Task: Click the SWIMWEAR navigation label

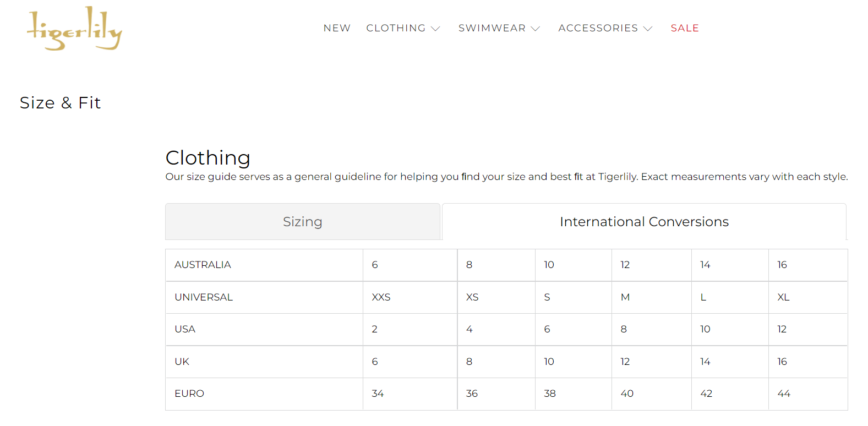Action: pyautogui.click(x=492, y=28)
